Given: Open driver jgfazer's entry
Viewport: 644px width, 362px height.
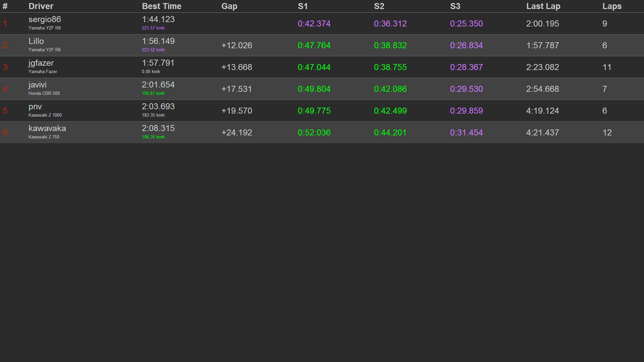Looking at the screenshot, I should click(41, 63).
